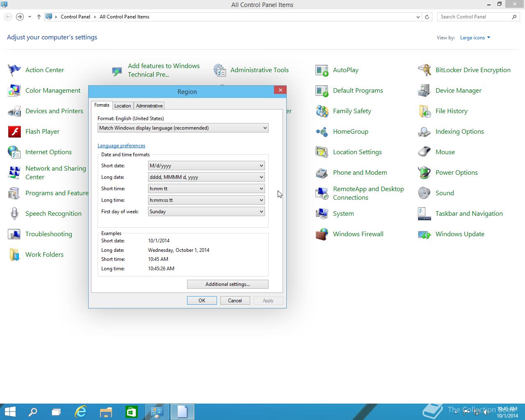Open the Short time format dropdown

click(x=206, y=189)
